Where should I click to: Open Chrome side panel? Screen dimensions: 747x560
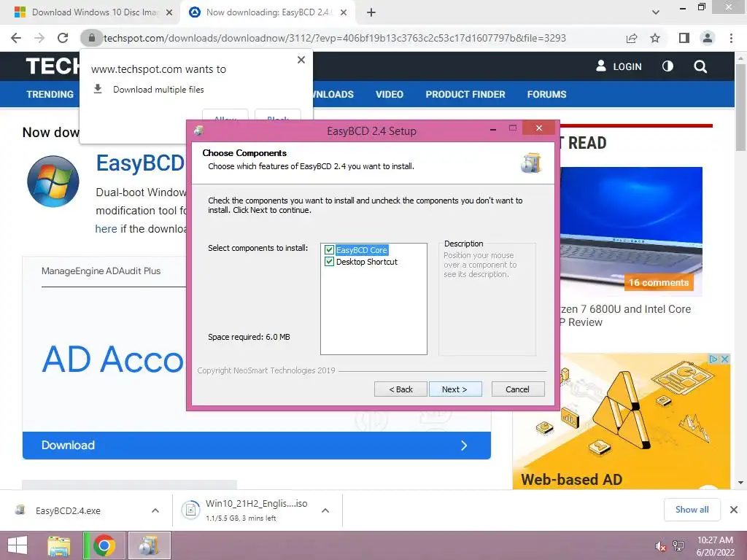click(x=684, y=38)
